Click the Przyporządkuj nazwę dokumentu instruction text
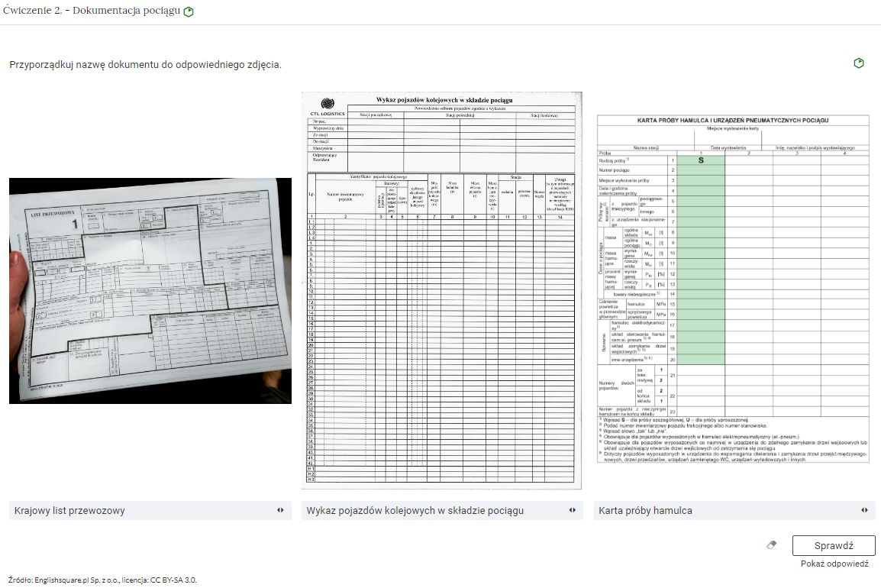This screenshot has width=881, height=588. [145, 65]
